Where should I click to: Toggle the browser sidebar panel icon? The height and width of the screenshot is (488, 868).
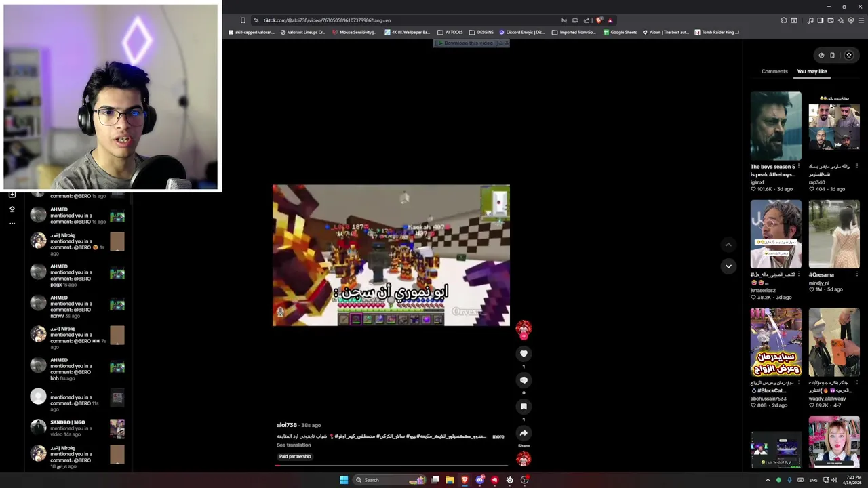click(x=820, y=20)
